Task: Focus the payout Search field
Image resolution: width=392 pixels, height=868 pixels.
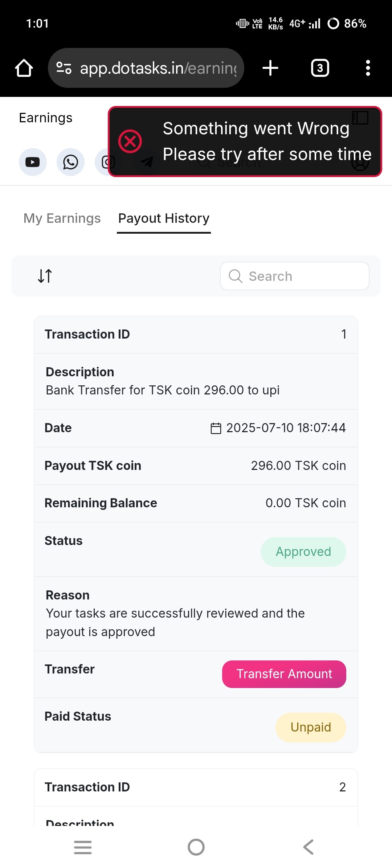Action: (x=294, y=276)
